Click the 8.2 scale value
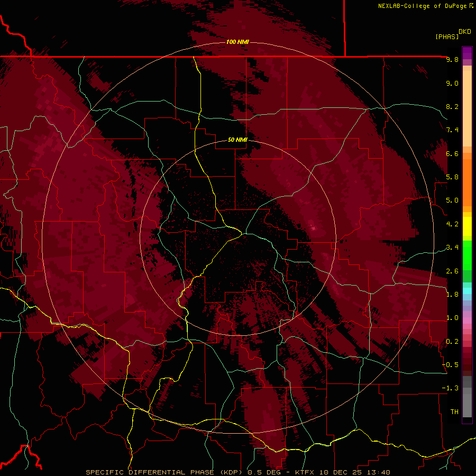Image resolution: width=476 pixels, height=476 pixels. coord(452,106)
